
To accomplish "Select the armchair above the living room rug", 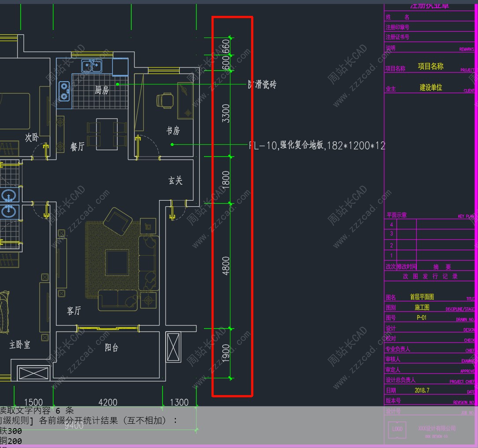I will pyautogui.click(x=118, y=220).
